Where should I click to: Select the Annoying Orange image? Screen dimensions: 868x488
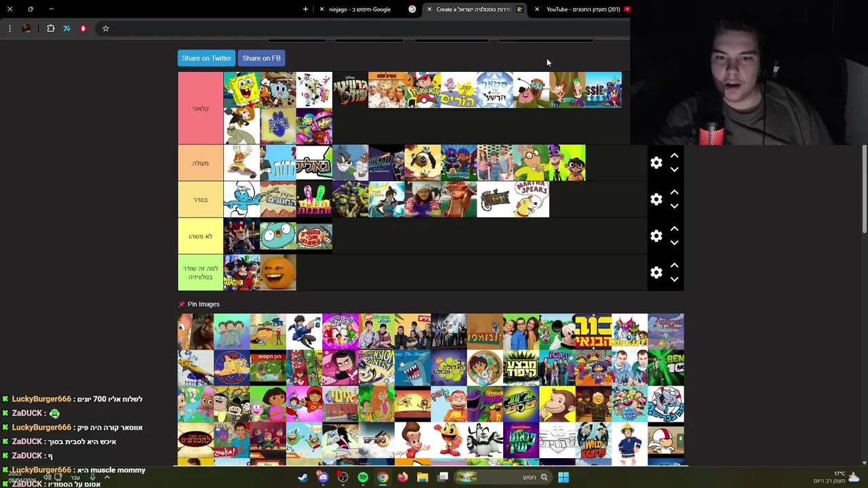coord(278,272)
